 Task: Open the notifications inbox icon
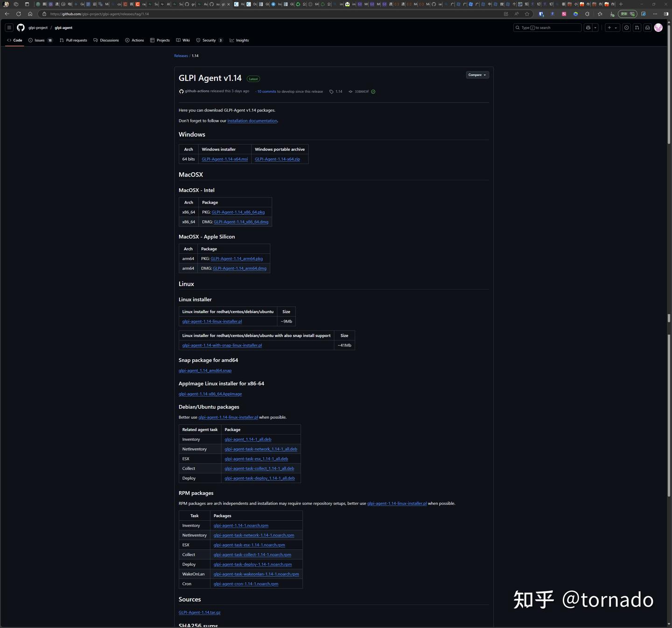coord(647,28)
